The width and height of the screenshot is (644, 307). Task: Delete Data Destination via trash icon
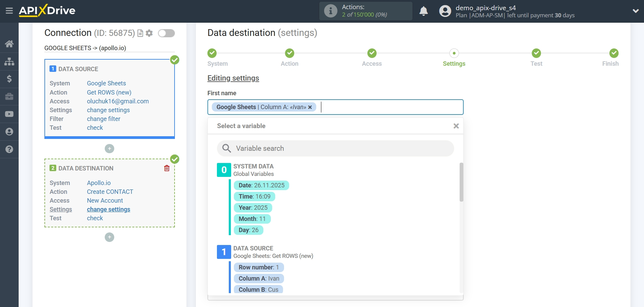pyautogui.click(x=167, y=168)
